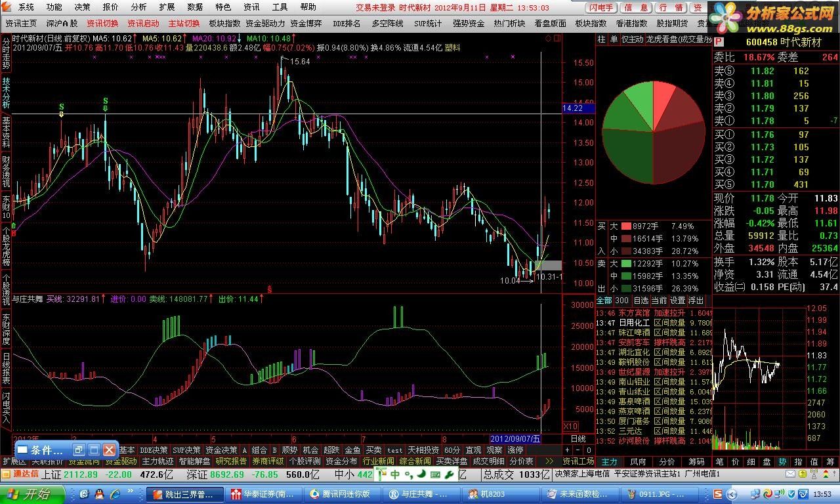Click the yellow upload status bar icon
Screen dimensions: 840x504
[802, 474]
